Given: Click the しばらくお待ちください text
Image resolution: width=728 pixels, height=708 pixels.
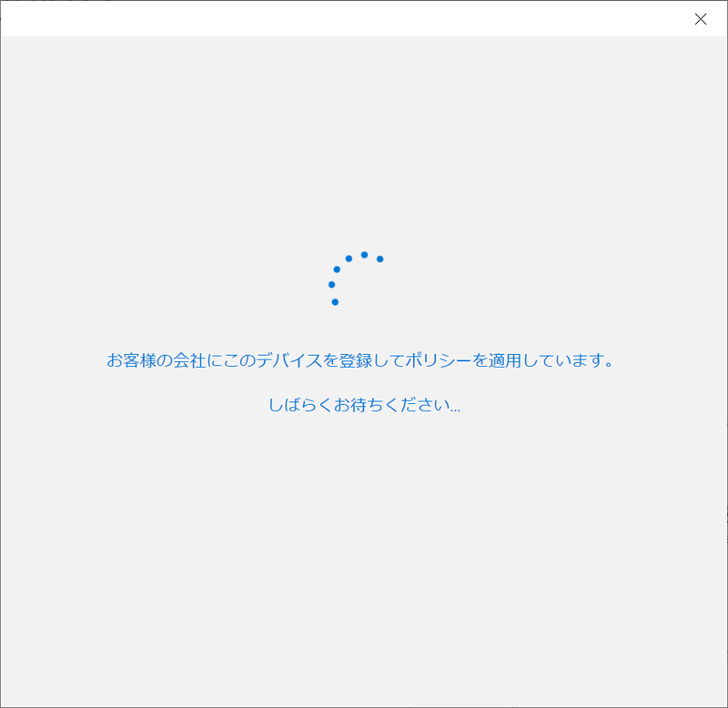Looking at the screenshot, I should coord(366,403).
